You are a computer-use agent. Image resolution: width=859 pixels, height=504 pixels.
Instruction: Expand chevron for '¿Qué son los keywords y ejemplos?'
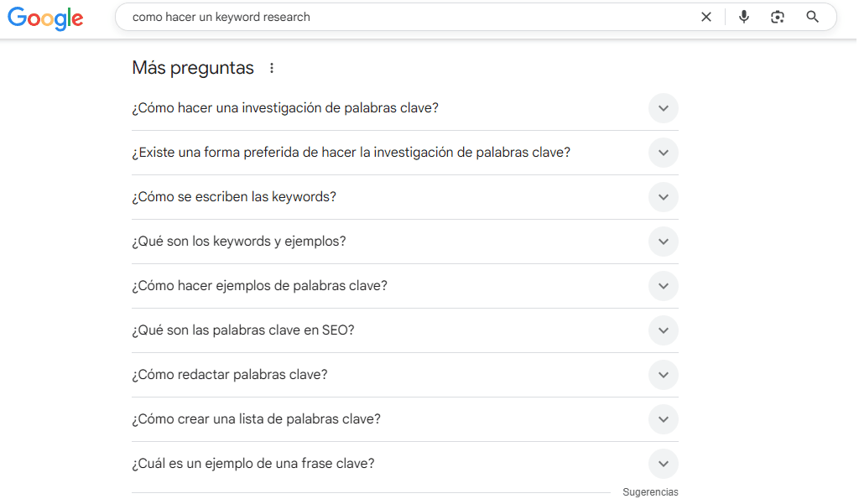pos(664,242)
